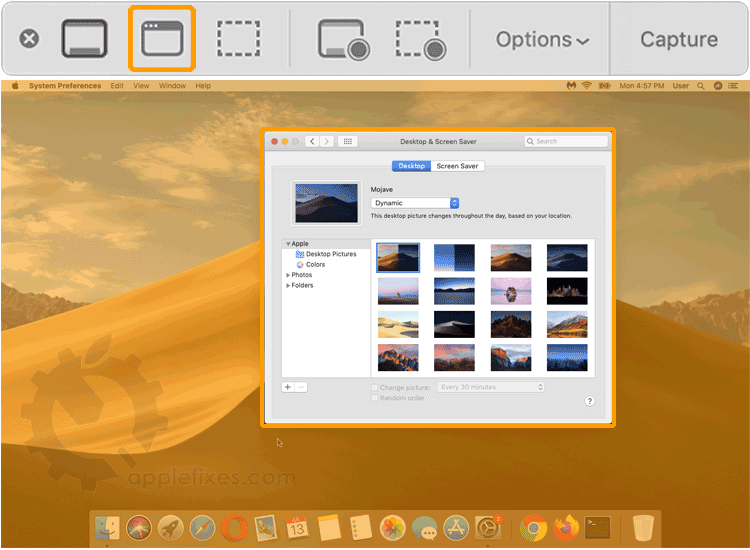The width and height of the screenshot is (750, 550).
Task: Open Terminal from the Dock
Action: pos(598,528)
